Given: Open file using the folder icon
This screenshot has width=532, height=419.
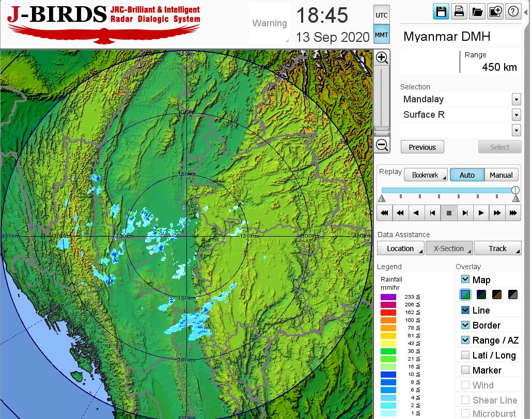Looking at the screenshot, I should pos(477,12).
